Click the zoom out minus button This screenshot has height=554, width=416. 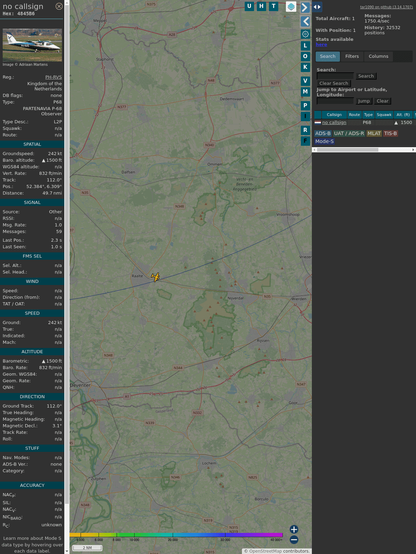coord(294,540)
